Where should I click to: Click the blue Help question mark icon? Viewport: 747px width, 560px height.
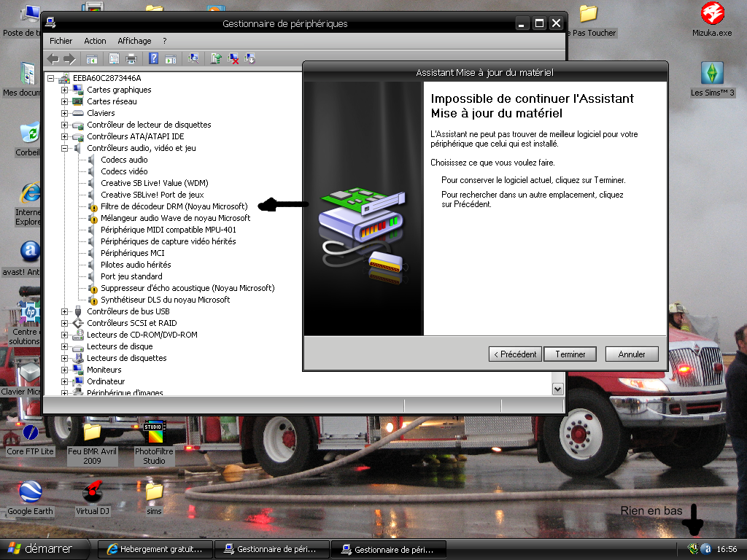pyautogui.click(x=154, y=58)
